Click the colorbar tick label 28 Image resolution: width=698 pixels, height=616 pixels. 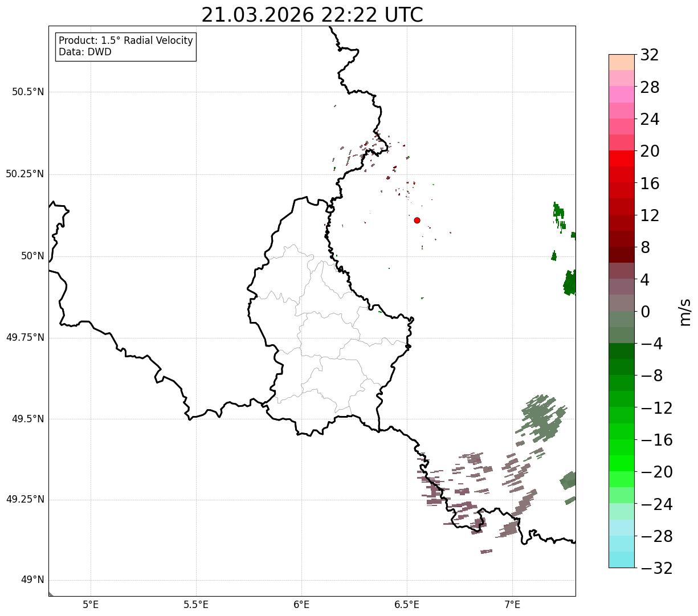tap(650, 87)
